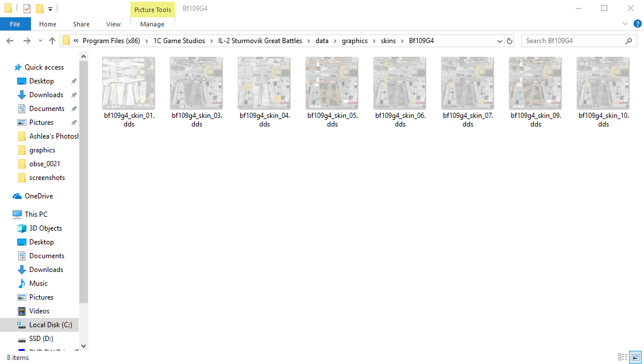The width and height of the screenshot is (644, 364).
Task: Open Pictures under Quick access
Action: [41, 122]
